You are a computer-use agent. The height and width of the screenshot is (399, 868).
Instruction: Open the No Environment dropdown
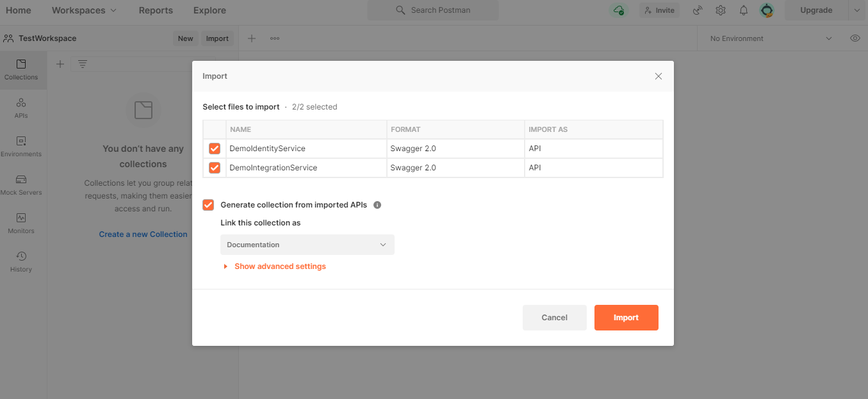click(768, 38)
